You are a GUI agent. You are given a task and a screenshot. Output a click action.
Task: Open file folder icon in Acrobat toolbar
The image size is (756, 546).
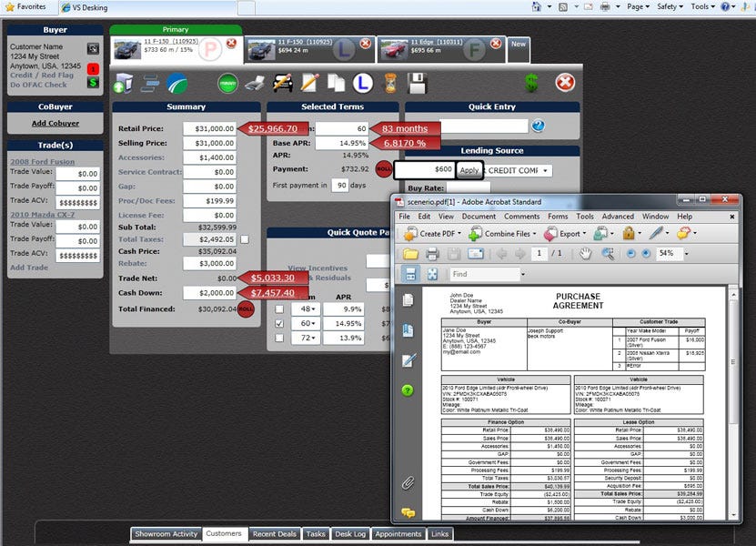click(410, 254)
